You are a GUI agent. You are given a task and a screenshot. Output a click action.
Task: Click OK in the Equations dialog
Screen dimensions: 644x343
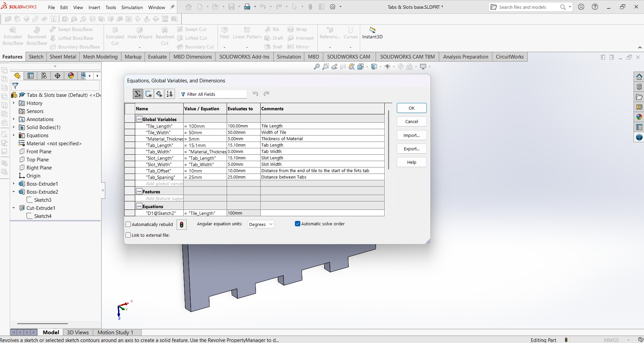(x=412, y=108)
